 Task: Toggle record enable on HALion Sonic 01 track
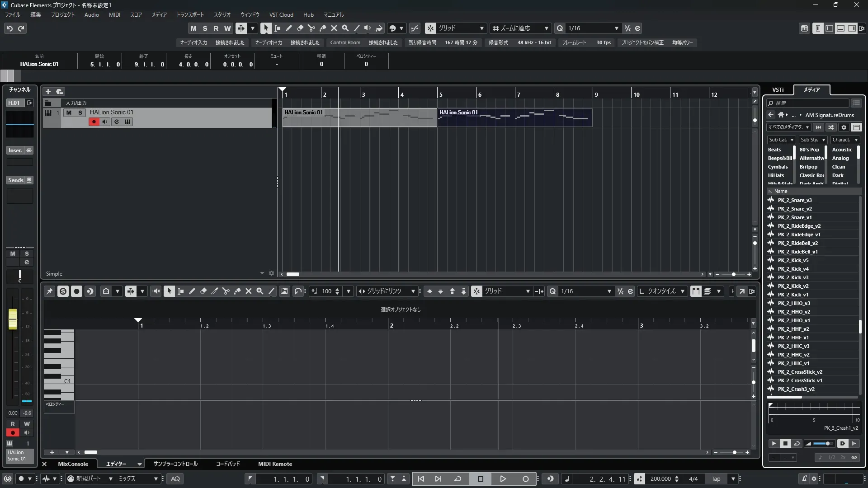pos(94,122)
